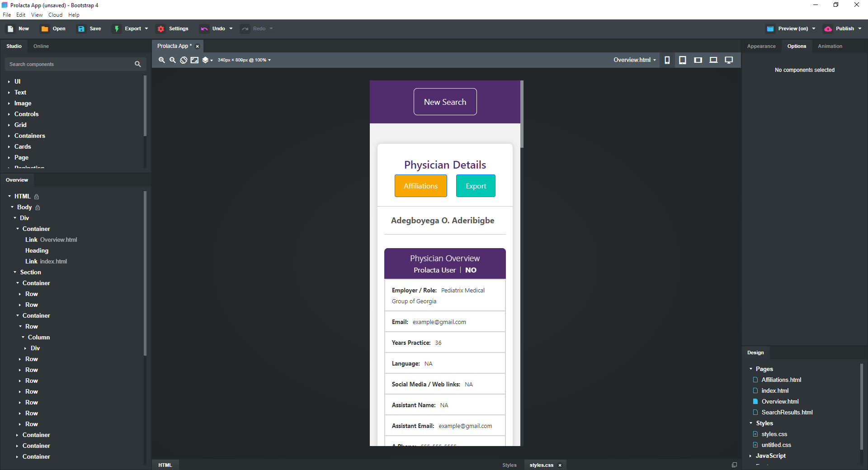Expand the UI component category
Screen dimensions: 868x470
[9, 82]
